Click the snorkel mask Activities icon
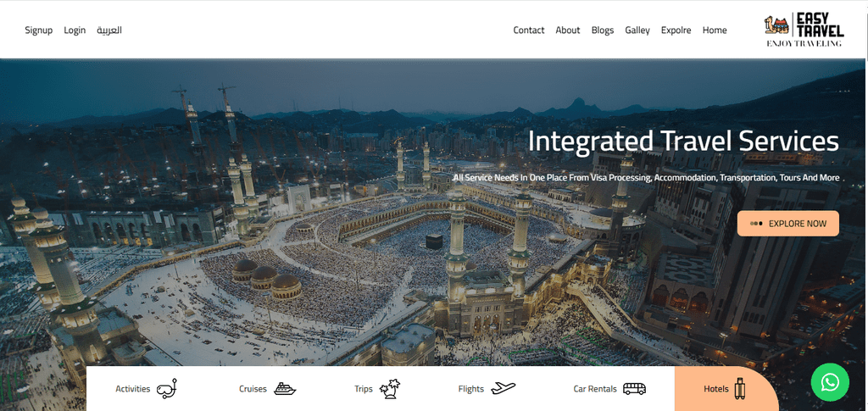The height and width of the screenshot is (411, 868). click(x=167, y=389)
